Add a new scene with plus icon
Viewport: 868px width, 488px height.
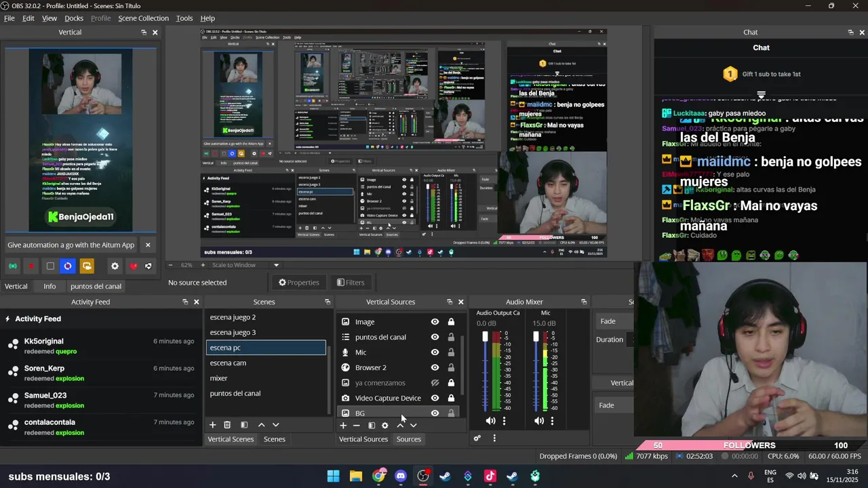click(212, 424)
